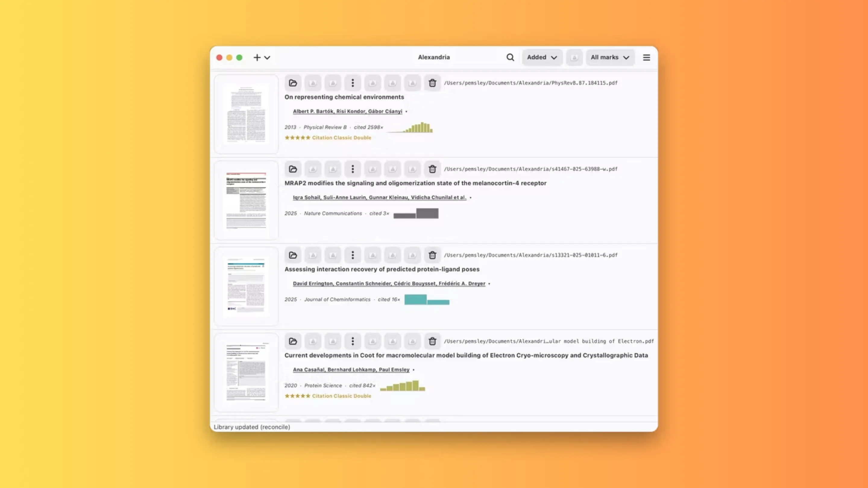Open the search magnifier in the header
This screenshot has height=488, width=868.
510,57
